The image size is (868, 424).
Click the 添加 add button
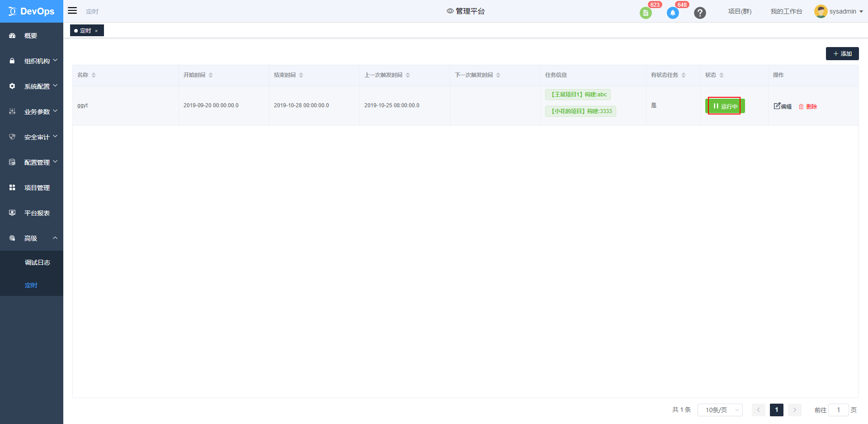[842, 53]
